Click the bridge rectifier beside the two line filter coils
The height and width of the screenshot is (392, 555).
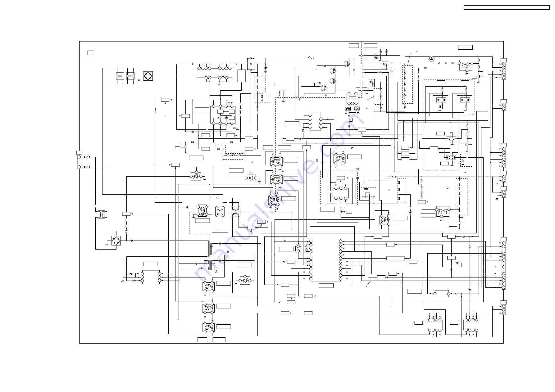tap(148, 76)
